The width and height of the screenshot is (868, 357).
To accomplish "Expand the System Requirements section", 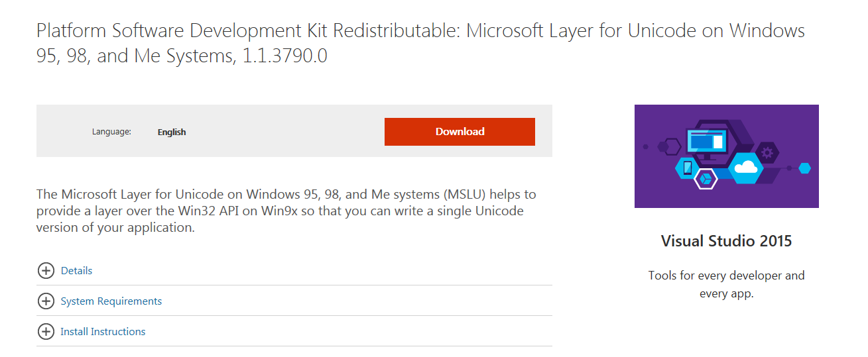I will (111, 301).
